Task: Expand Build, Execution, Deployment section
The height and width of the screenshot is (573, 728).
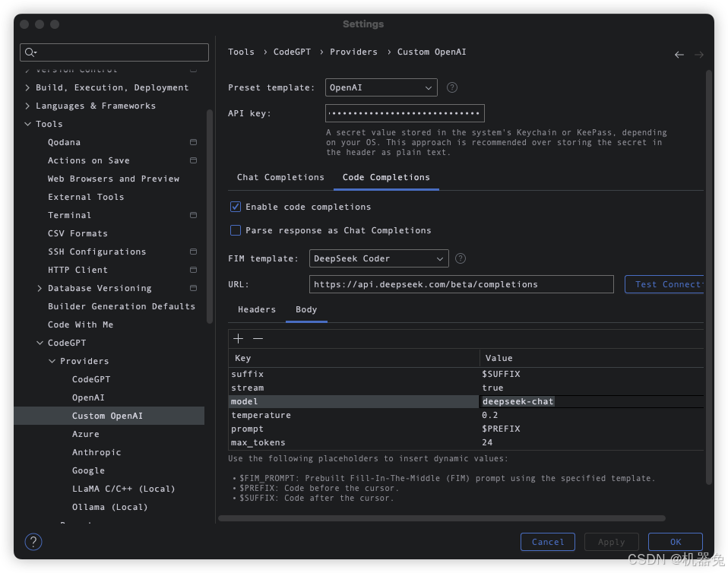Action: [x=27, y=87]
